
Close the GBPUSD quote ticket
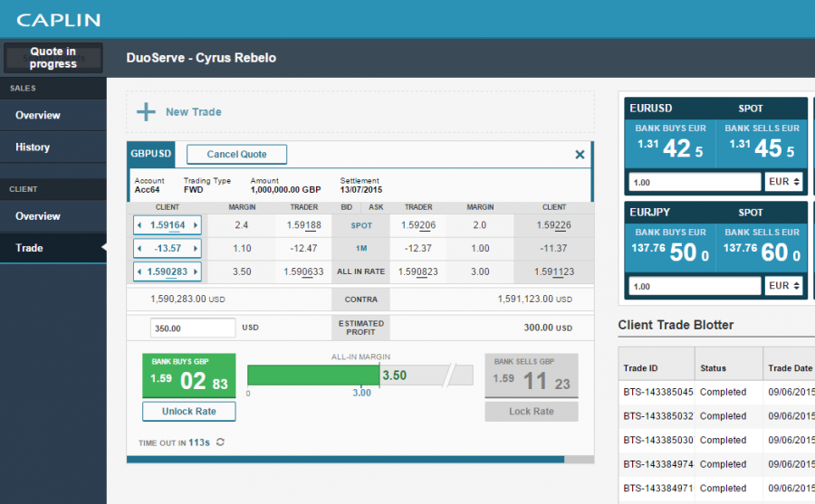point(580,155)
